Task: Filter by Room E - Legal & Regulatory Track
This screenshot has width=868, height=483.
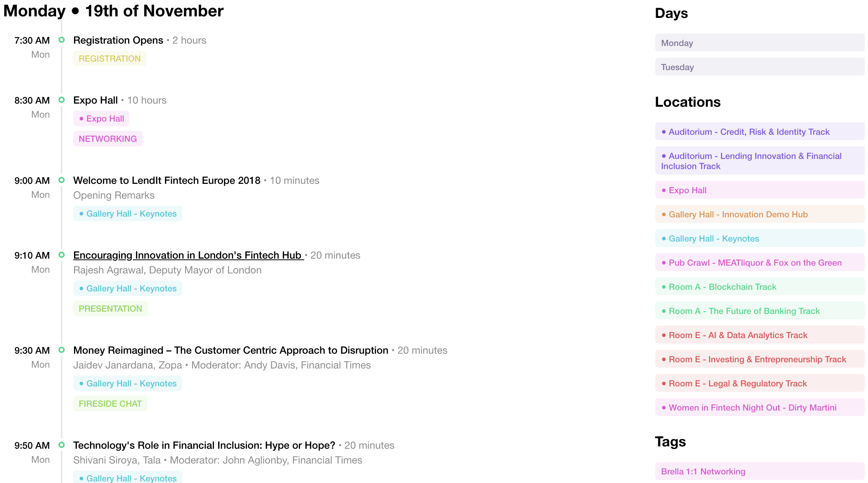Action: [x=760, y=383]
